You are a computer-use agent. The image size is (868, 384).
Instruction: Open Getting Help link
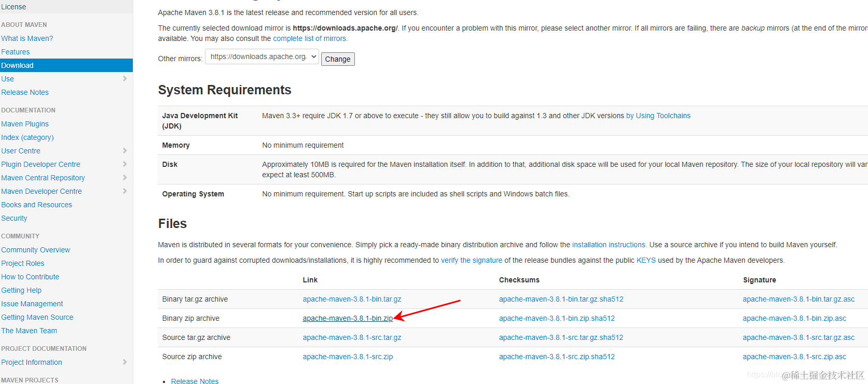click(21, 290)
